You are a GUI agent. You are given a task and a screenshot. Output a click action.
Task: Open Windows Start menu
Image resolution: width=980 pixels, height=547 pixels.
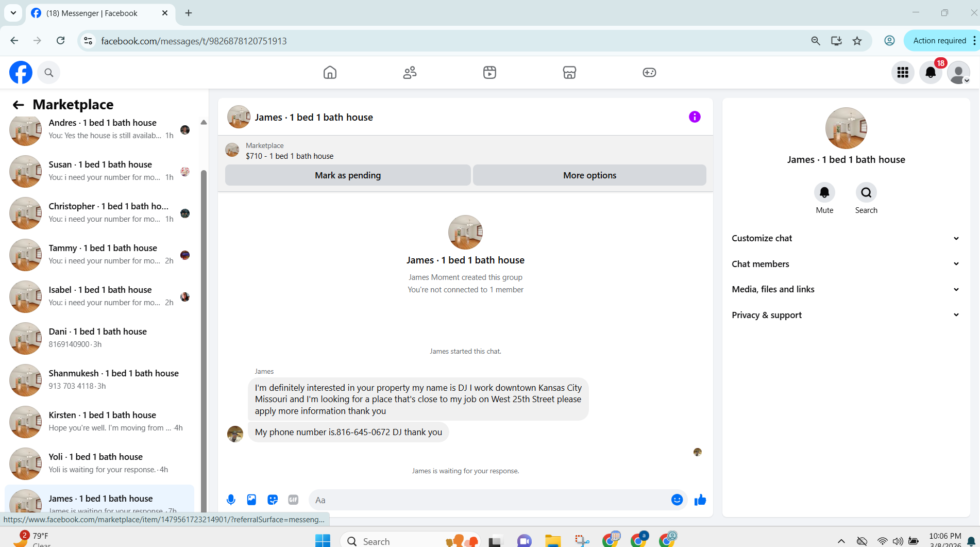point(323,541)
